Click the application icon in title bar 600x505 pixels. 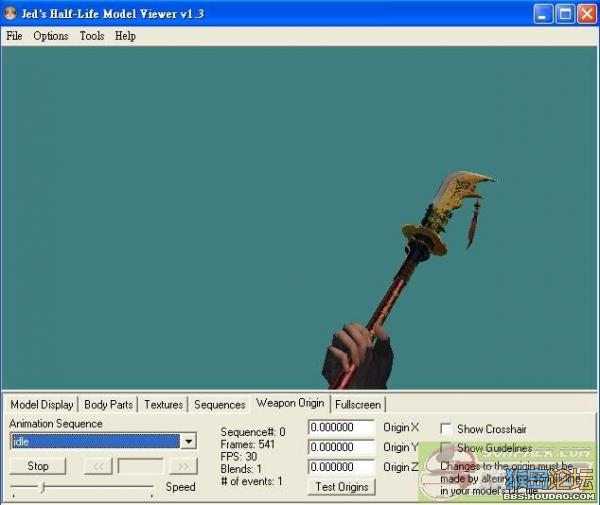coord(10,13)
